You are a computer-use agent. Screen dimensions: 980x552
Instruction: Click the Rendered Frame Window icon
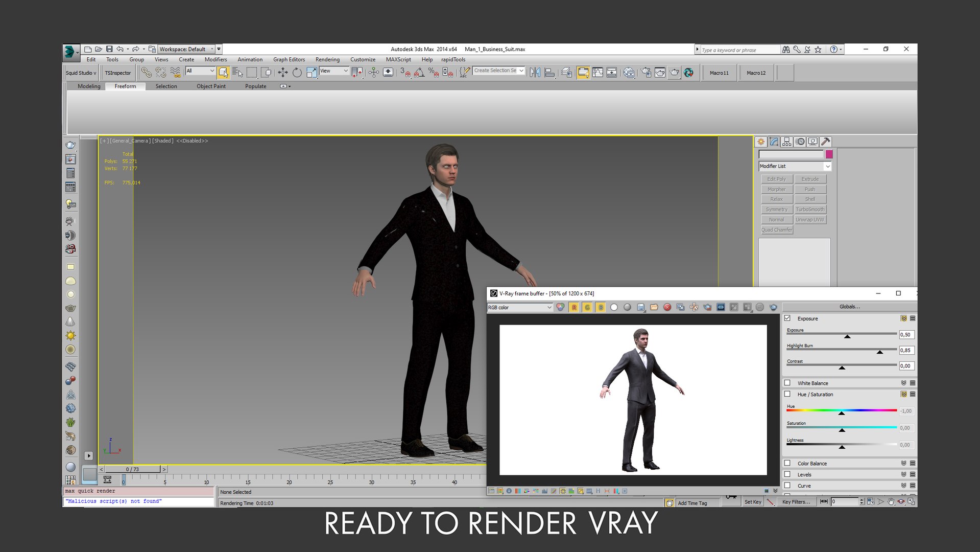click(x=660, y=73)
